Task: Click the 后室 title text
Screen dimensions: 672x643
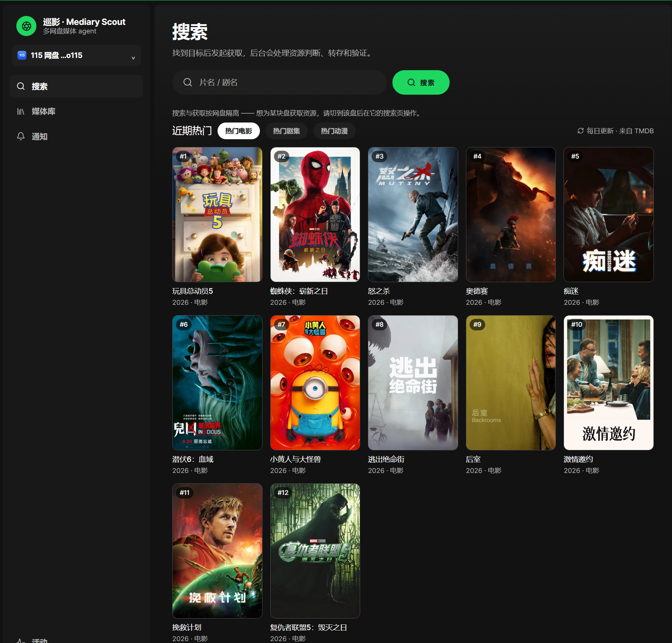Action: [473, 460]
